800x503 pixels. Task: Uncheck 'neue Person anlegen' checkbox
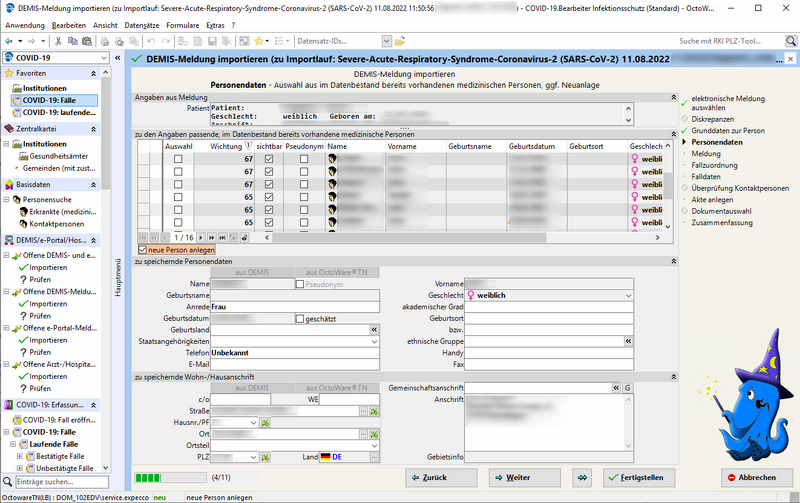point(143,249)
